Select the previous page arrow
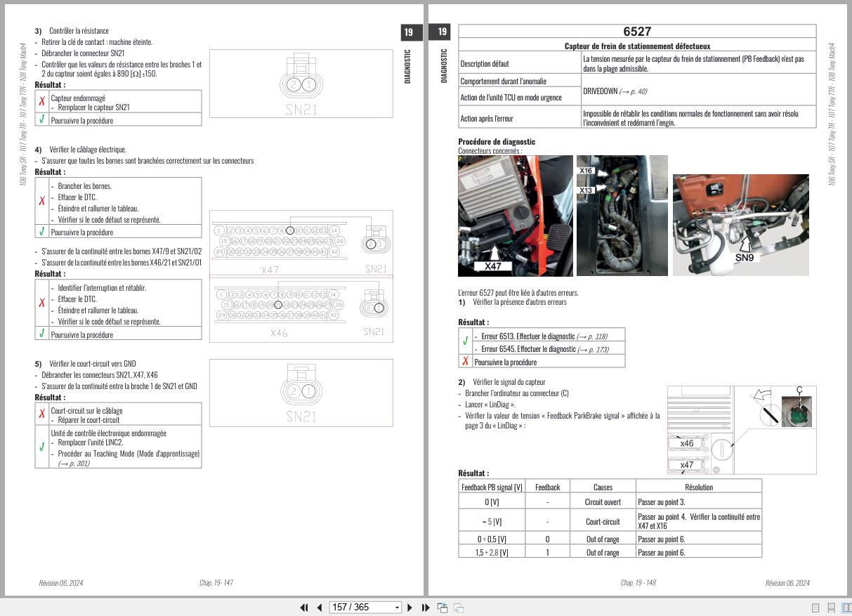 tap(320, 607)
